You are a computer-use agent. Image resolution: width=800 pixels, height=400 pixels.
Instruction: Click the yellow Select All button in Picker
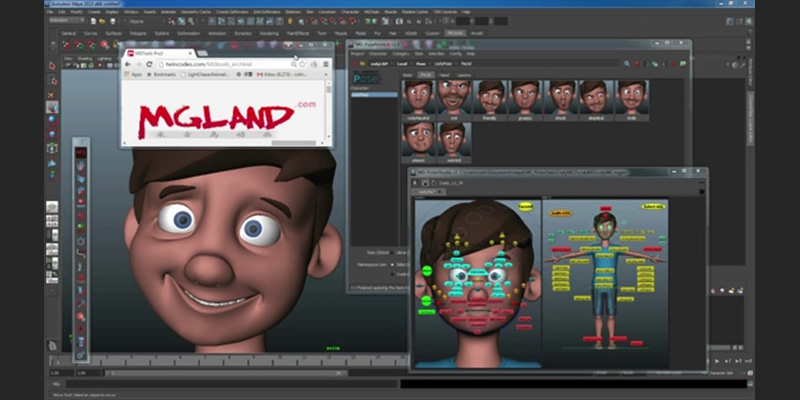pyautogui.click(x=654, y=207)
